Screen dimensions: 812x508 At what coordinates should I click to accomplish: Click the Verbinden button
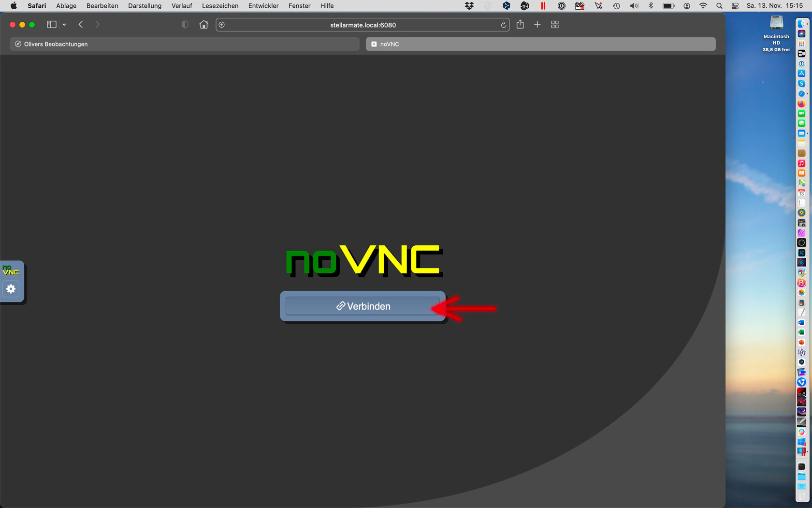362,306
